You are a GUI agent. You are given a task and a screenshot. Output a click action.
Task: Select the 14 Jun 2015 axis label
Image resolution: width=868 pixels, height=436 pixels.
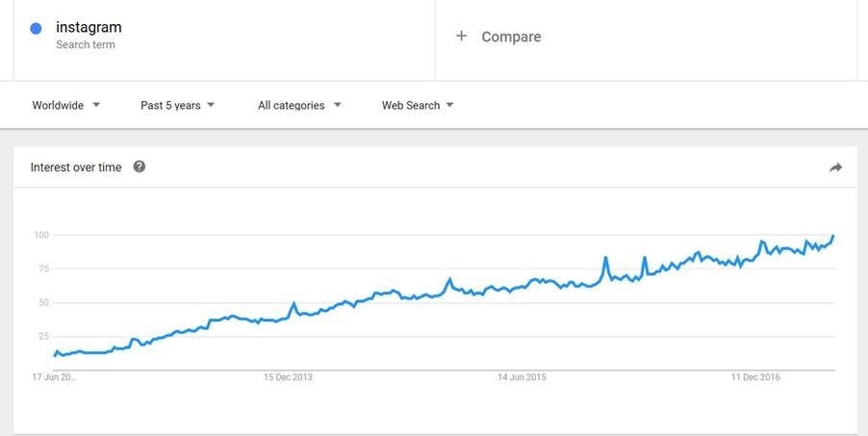click(522, 377)
